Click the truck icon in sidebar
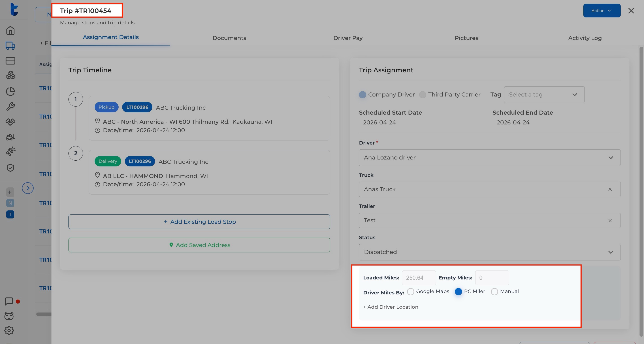The image size is (644, 344). point(10,46)
